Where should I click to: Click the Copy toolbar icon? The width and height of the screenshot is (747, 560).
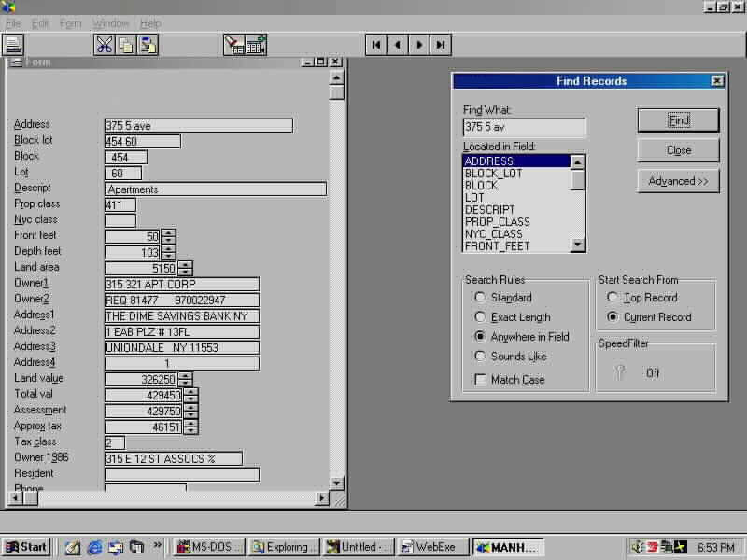[x=125, y=44]
